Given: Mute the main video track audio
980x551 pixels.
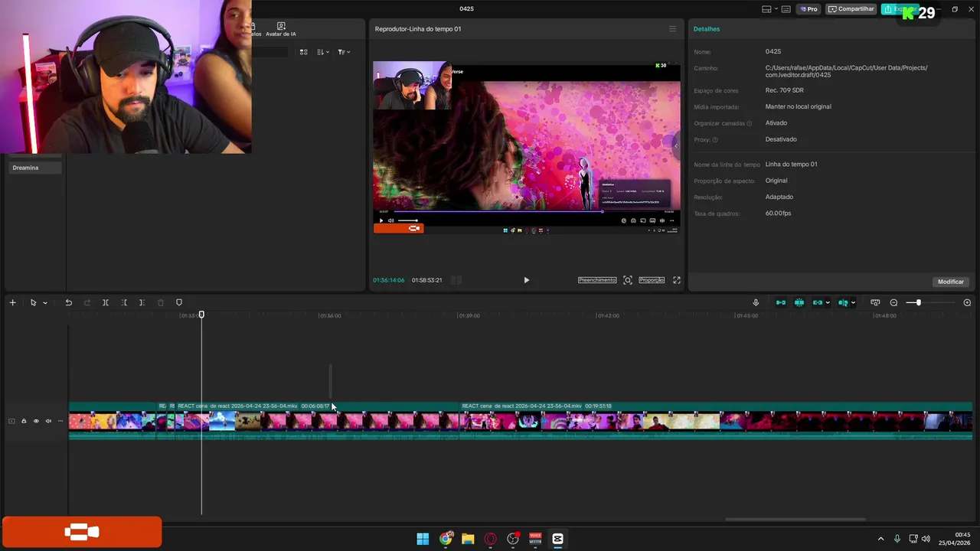Looking at the screenshot, I should [x=48, y=421].
